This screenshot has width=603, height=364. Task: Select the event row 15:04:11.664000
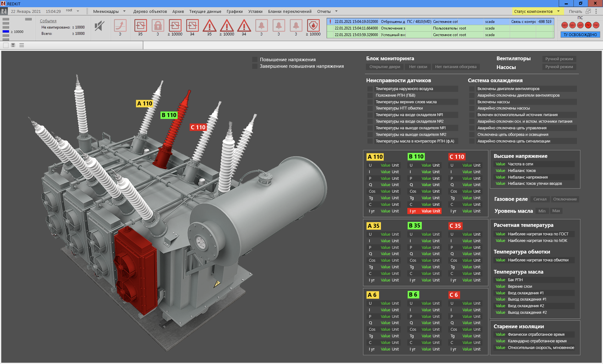click(440, 28)
